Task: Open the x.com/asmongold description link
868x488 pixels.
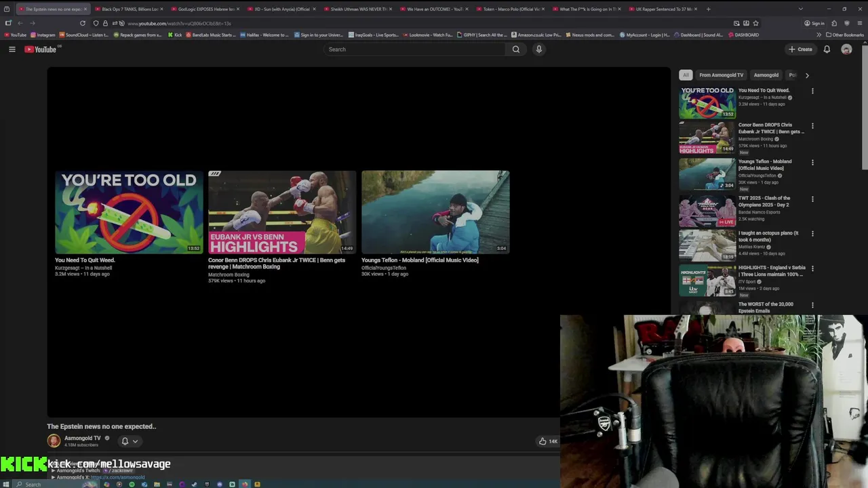Action: 118,477
